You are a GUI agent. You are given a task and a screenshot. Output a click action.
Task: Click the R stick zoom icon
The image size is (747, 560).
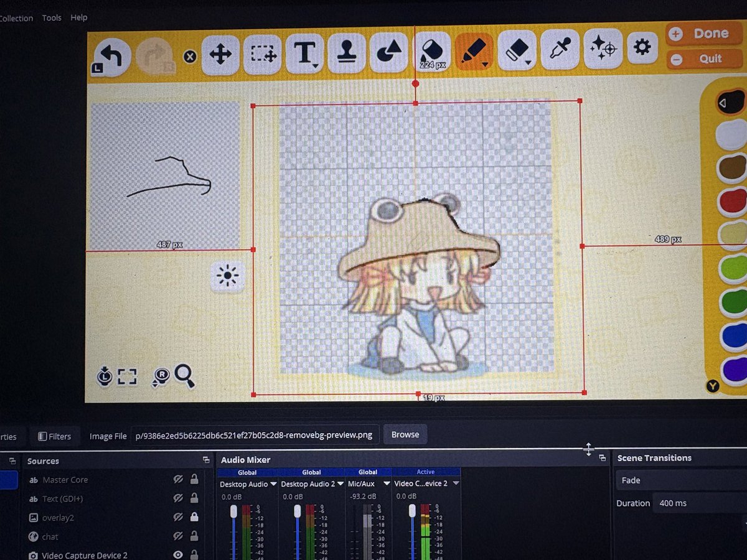[161, 376]
